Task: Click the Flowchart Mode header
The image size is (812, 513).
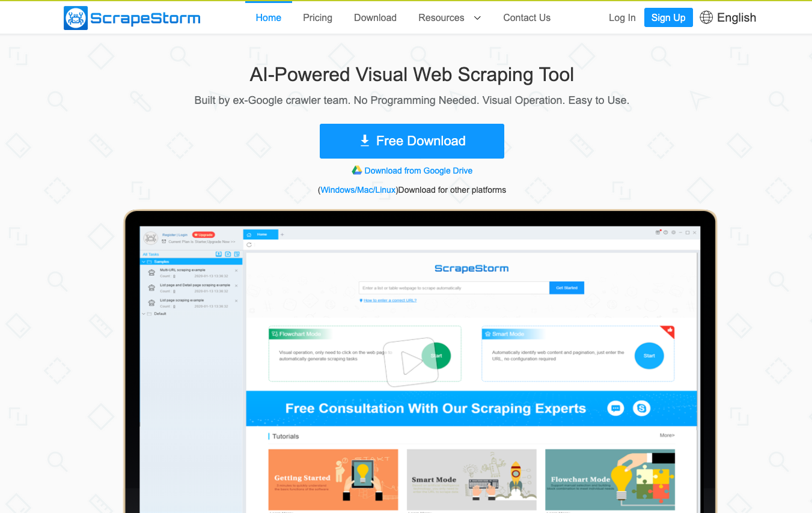Action: click(x=300, y=334)
